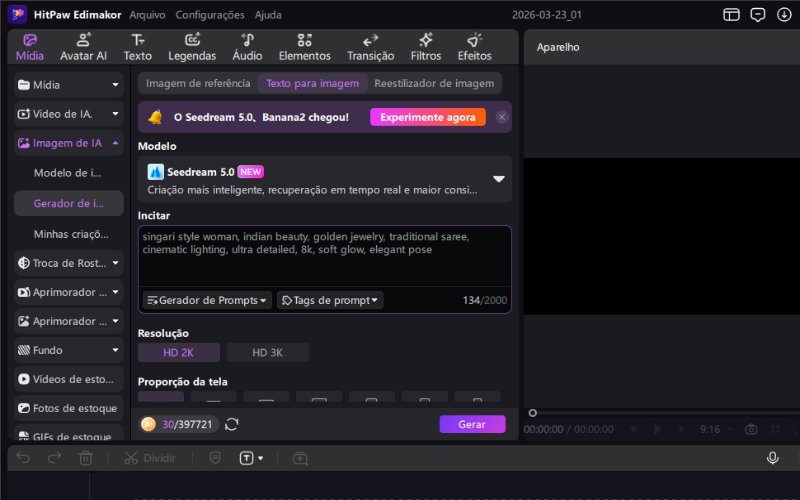Viewport: 800px width, 500px height.
Task: Open the 9:16 aspect ratio dropdown
Action: [716, 429]
